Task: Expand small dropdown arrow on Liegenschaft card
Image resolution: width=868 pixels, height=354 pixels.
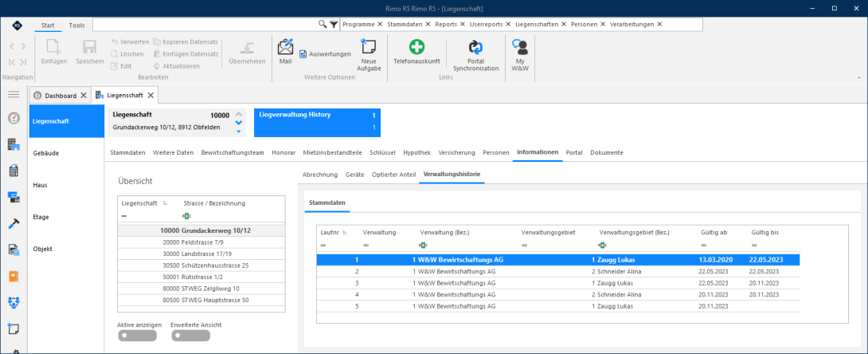Action: (239, 132)
